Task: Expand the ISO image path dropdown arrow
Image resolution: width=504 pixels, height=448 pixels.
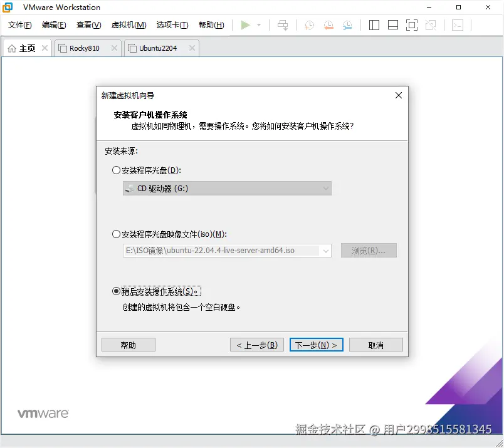Action: (x=325, y=251)
